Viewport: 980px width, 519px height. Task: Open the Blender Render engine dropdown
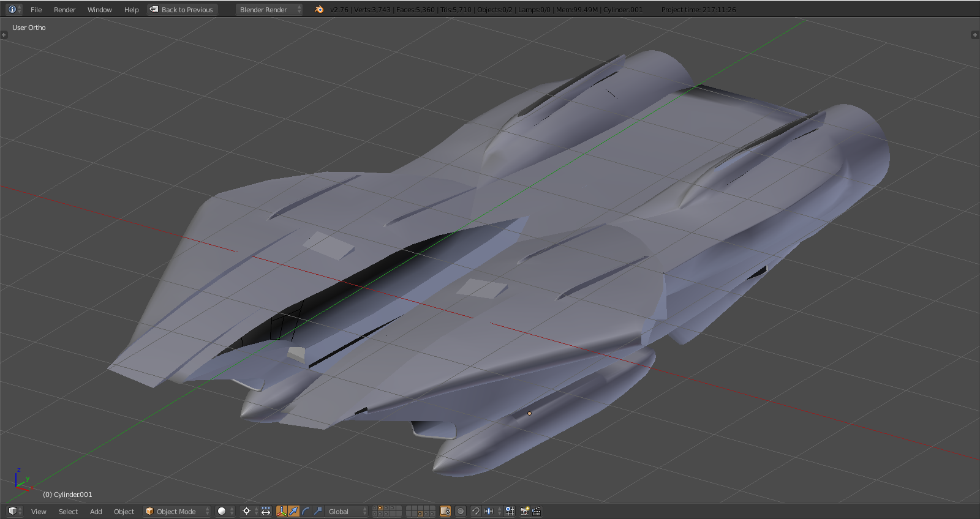point(269,10)
